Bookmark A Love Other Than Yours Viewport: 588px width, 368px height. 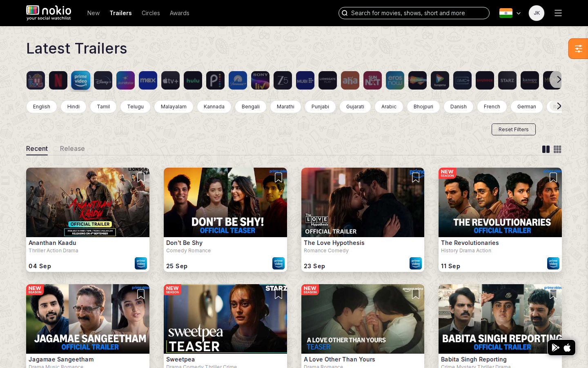coord(416,294)
